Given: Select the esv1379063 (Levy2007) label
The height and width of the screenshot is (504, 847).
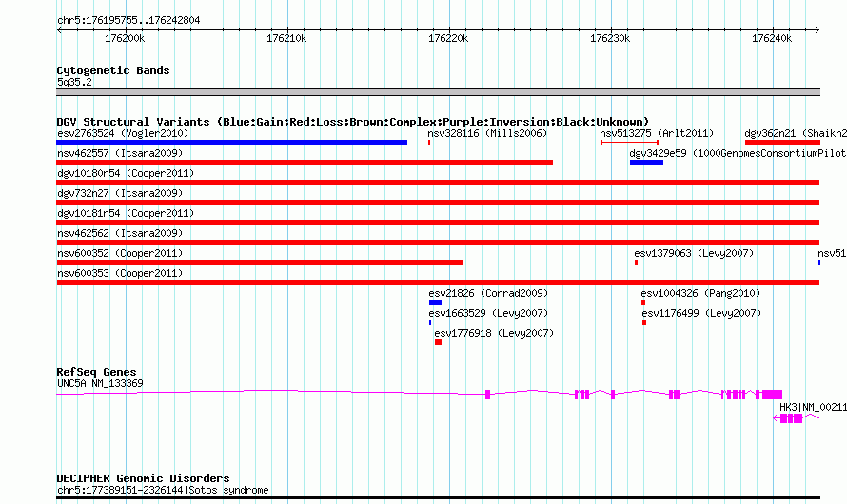Looking at the screenshot, I should click(x=694, y=253).
